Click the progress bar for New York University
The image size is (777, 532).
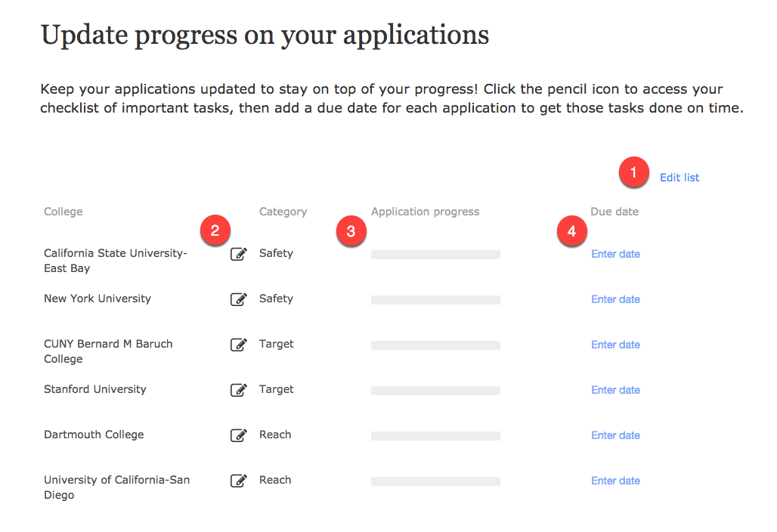pyautogui.click(x=435, y=300)
